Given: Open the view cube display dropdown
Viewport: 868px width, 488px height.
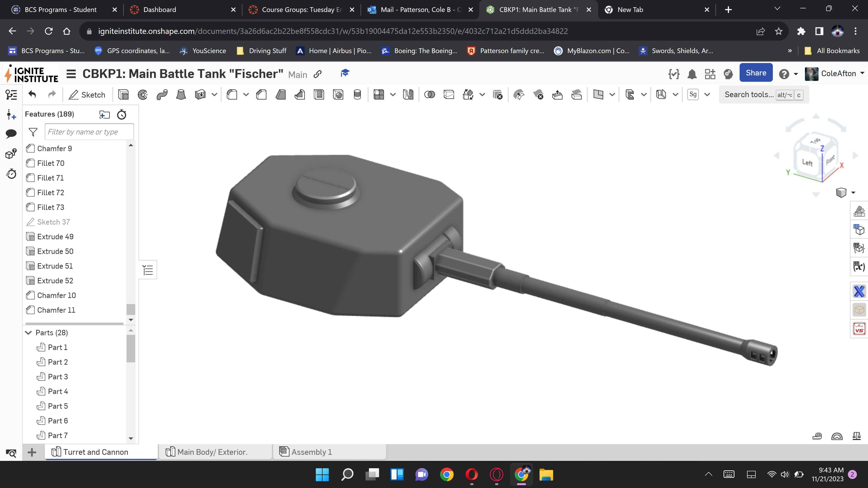Looking at the screenshot, I should (853, 192).
